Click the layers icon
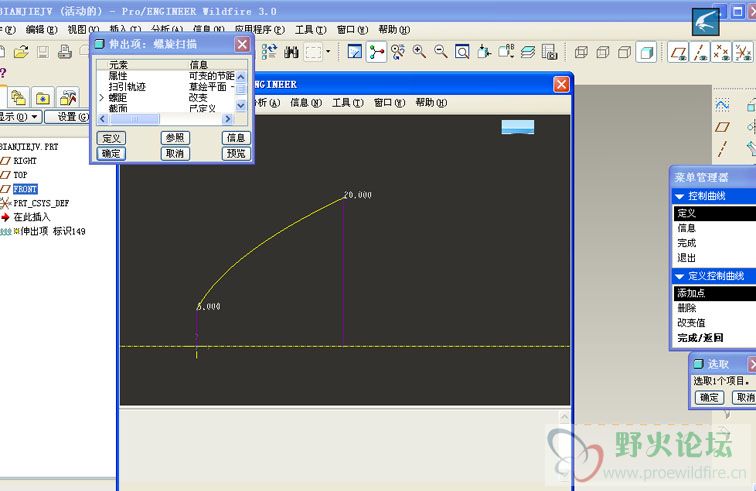Screen dimensions: 756x491 click(528, 52)
